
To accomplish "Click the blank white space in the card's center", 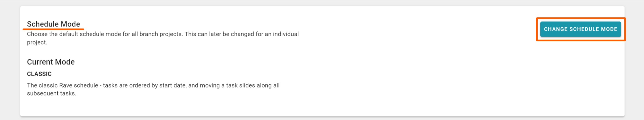I will (x=400, y=71).
